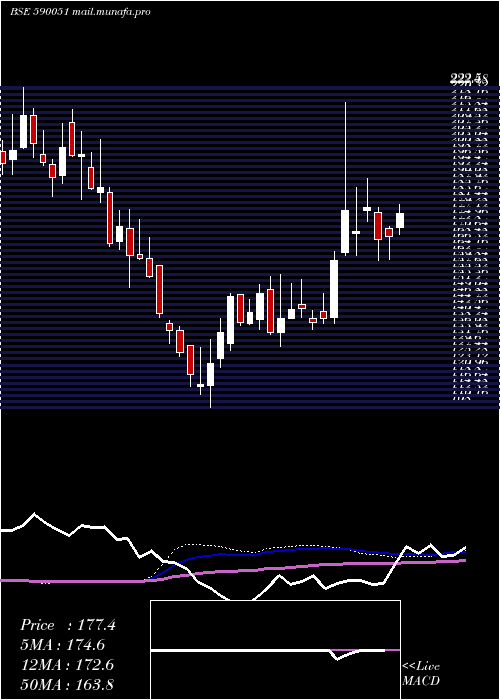Select the 'Price : 177.4' readout
The image size is (500, 700).
click(x=68, y=625)
